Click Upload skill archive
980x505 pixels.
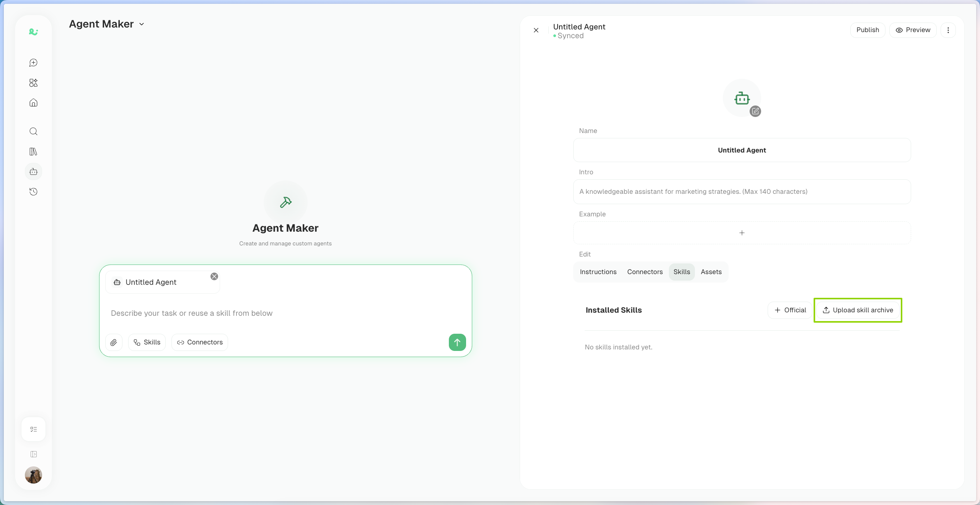[x=858, y=310]
